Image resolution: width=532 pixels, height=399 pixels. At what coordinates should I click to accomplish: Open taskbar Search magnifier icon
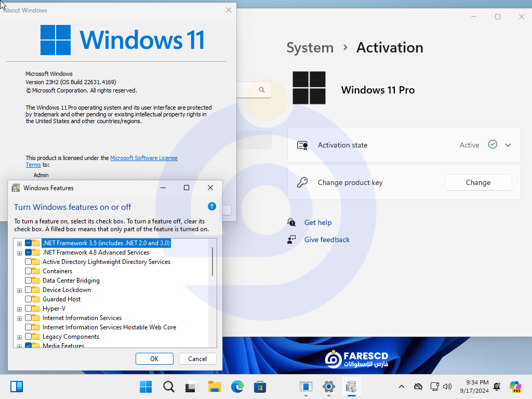click(x=169, y=387)
